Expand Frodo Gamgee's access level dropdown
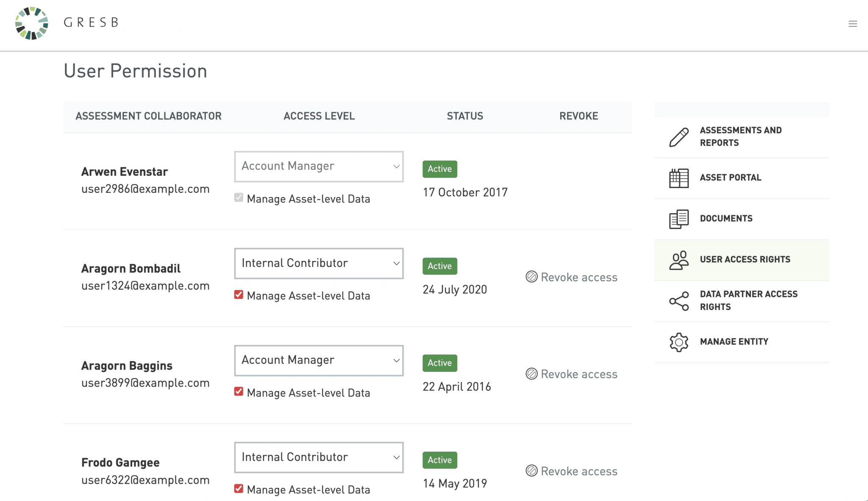 [319, 457]
